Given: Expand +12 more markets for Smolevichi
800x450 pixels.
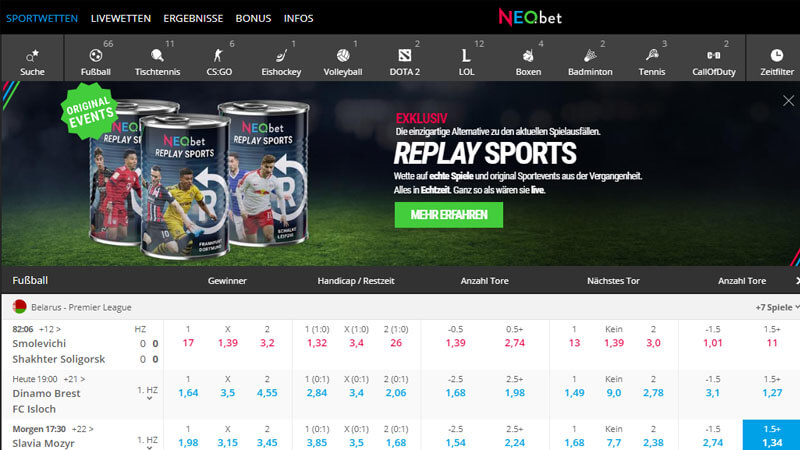Looking at the screenshot, I should click(49, 329).
